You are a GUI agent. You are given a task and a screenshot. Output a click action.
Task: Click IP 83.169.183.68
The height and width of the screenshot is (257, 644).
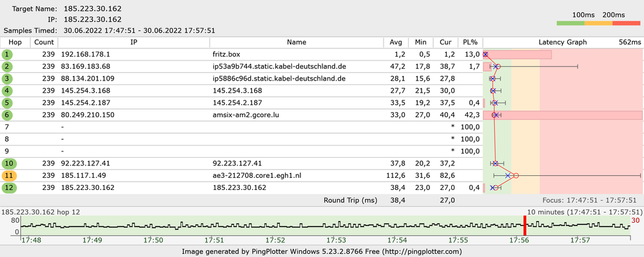tap(86, 66)
